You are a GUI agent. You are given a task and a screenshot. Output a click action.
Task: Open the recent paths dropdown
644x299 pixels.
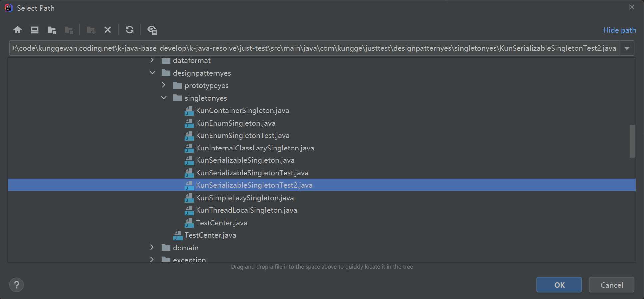(x=627, y=48)
